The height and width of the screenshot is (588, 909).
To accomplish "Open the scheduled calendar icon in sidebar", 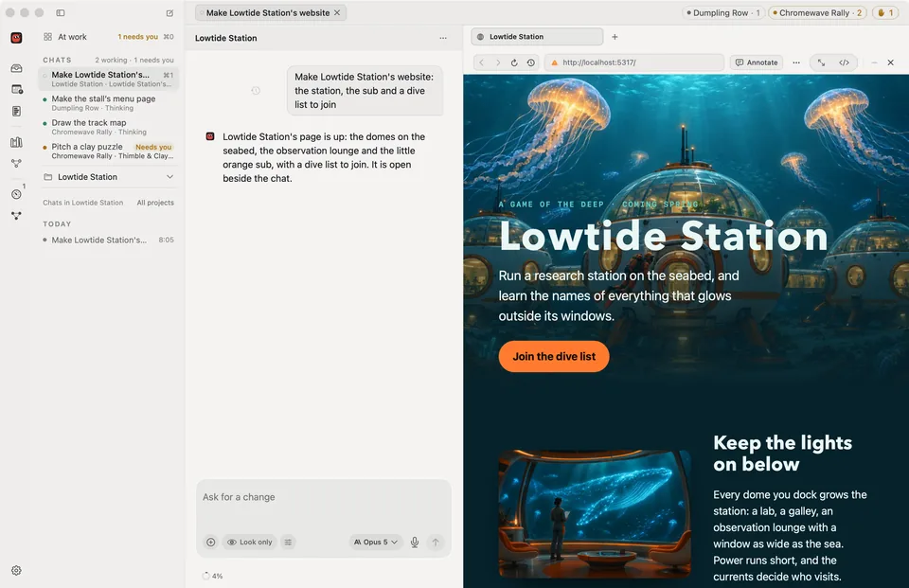I will point(16,89).
